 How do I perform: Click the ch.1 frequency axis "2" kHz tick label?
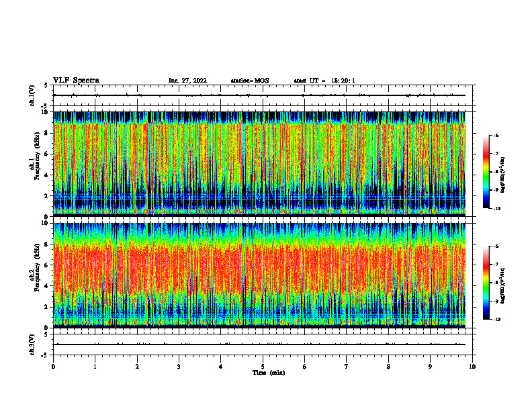[47, 195]
